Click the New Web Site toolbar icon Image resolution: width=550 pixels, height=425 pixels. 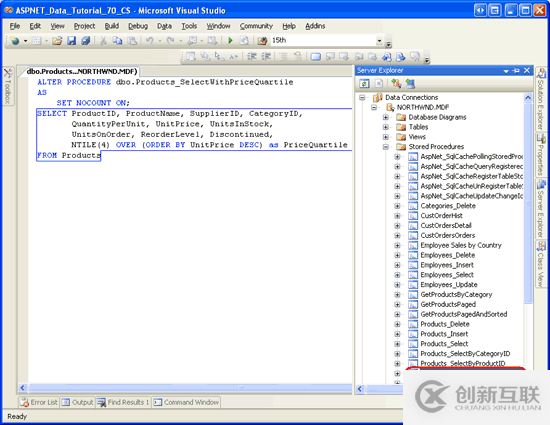(15, 41)
